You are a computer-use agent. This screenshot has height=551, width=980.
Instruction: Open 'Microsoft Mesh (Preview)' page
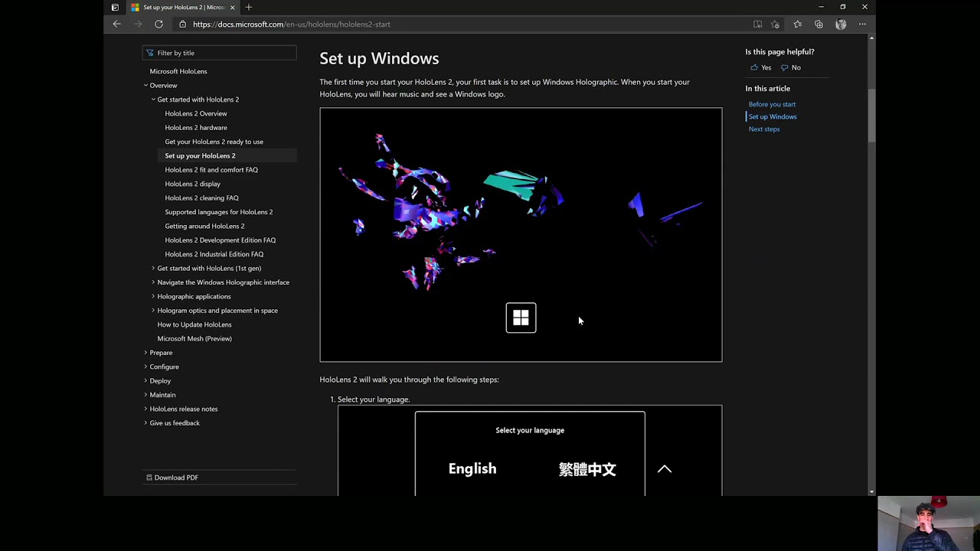click(x=194, y=338)
